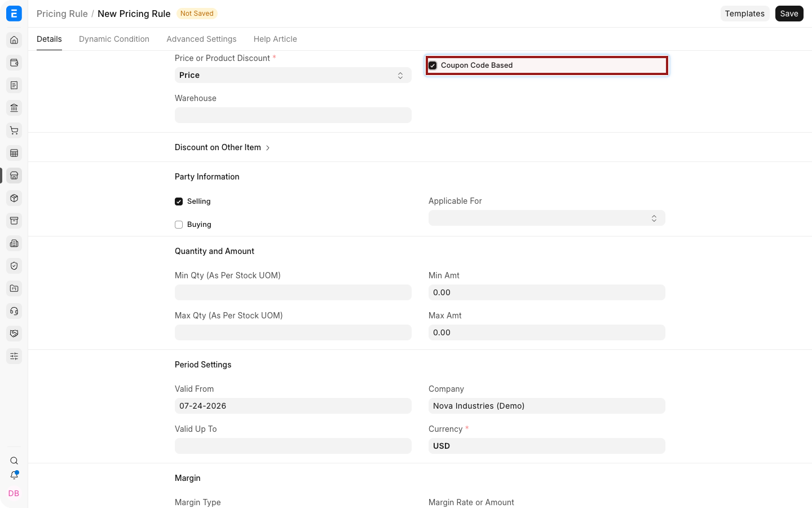Screen dimensions: 812x508
Task: Open the folder chart sidebar icon
Action: 14,288
